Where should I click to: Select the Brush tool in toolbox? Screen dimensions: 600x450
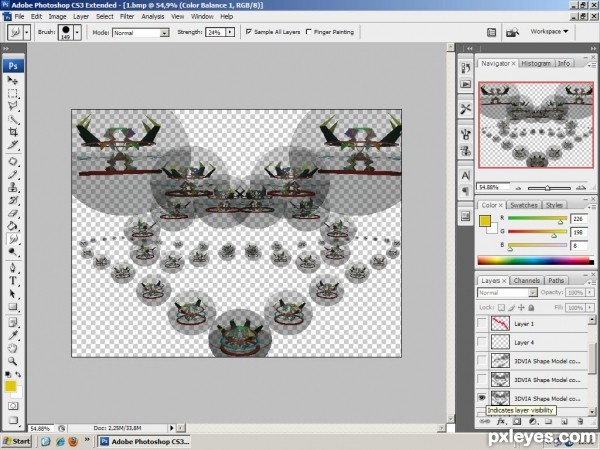(13, 174)
